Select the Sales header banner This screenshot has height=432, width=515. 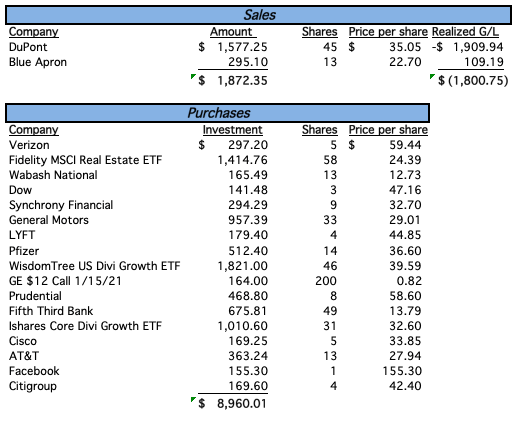[x=258, y=15]
